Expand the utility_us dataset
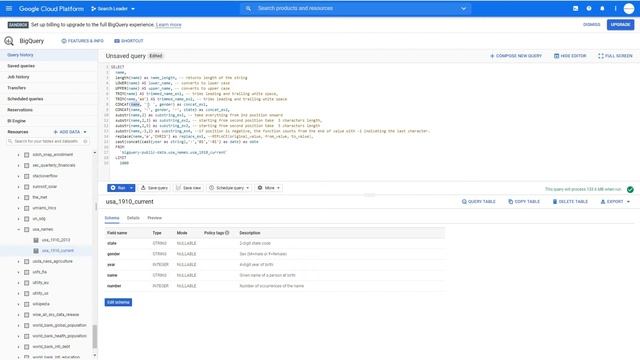The height and width of the screenshot is (360, 640). 18,294
